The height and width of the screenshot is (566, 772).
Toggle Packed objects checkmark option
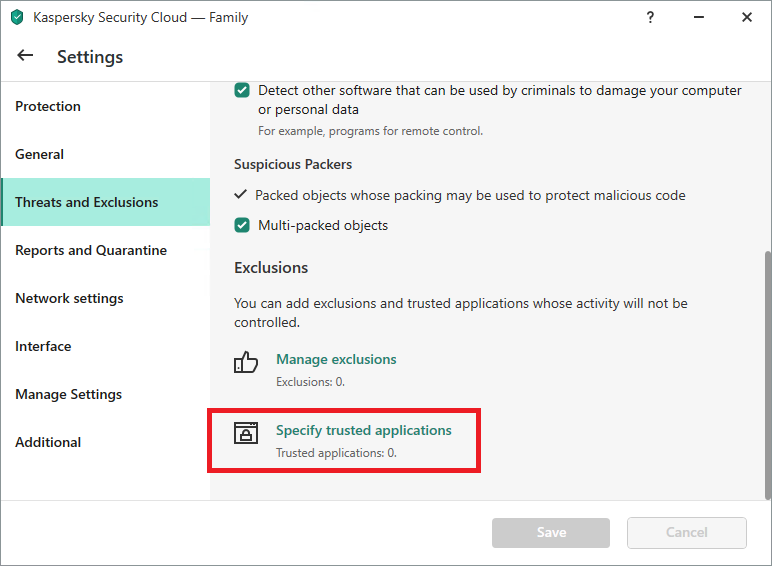coord(241,195)
